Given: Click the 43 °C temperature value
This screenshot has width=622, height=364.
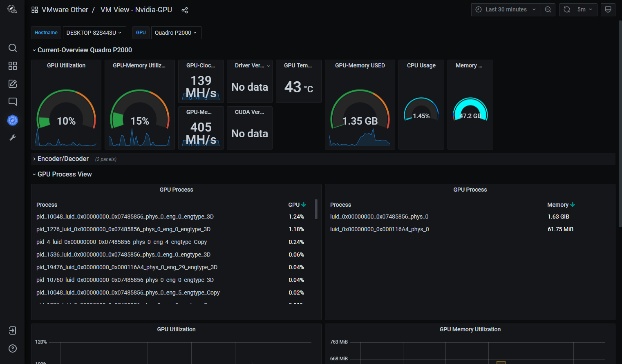Looking at the screenshot, I should pos(299,87).
